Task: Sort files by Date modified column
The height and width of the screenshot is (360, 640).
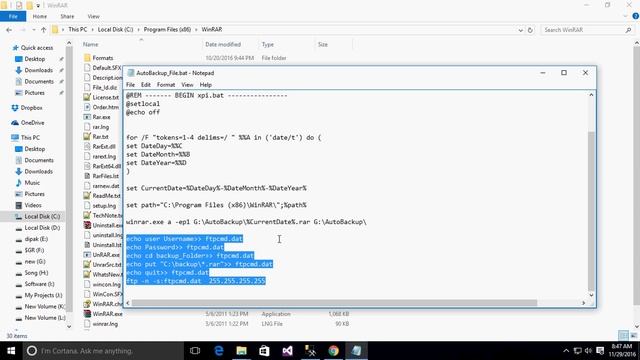Action: (x=223, y=44)
